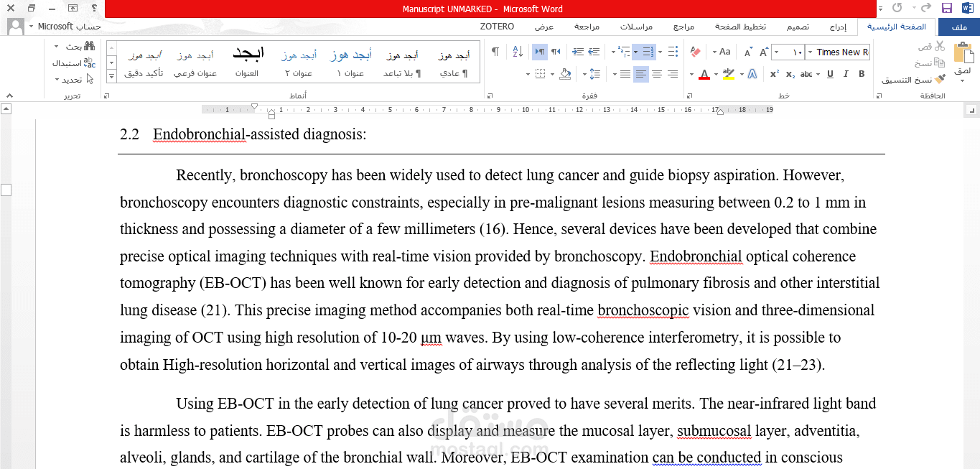Open Find (بحث) binoculars tool
This screenshot has width=980, height=469.
click(x=90, y=46)
